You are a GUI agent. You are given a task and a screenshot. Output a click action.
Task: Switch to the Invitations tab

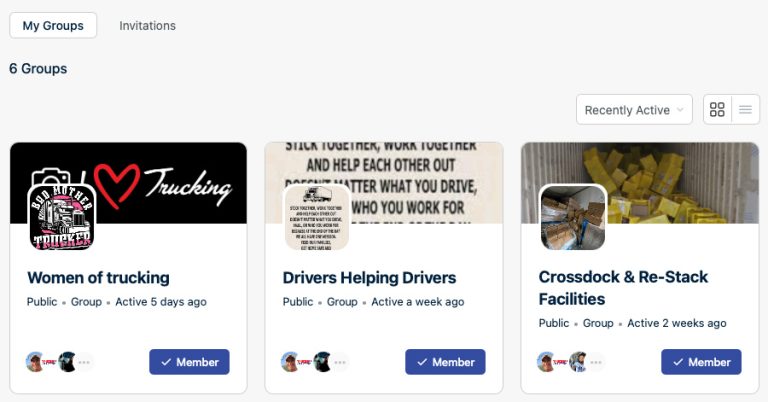(x=147, y=25)
